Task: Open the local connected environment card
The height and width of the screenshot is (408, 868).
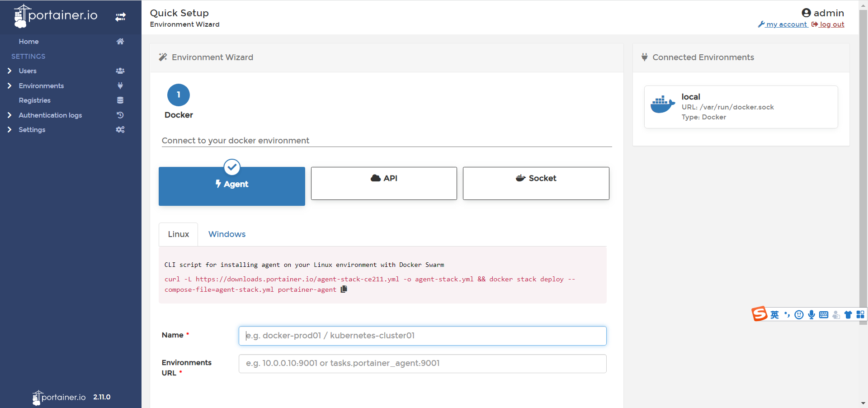Action: pos(741,107)
